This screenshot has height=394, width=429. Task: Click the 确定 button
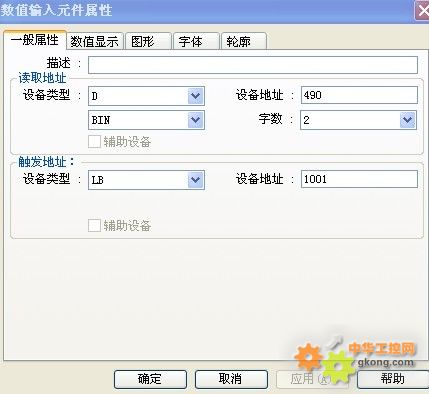coord(150,379)
